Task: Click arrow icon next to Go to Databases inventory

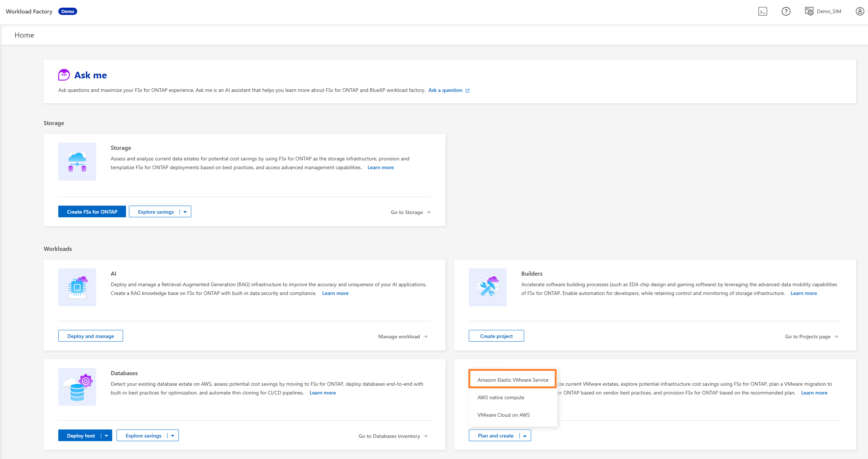Action: pos(425,436)
